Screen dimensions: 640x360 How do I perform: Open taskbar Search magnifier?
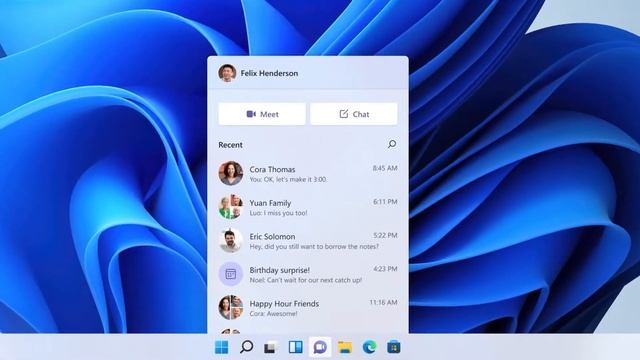pyautogui.click(x=246, y=347)
